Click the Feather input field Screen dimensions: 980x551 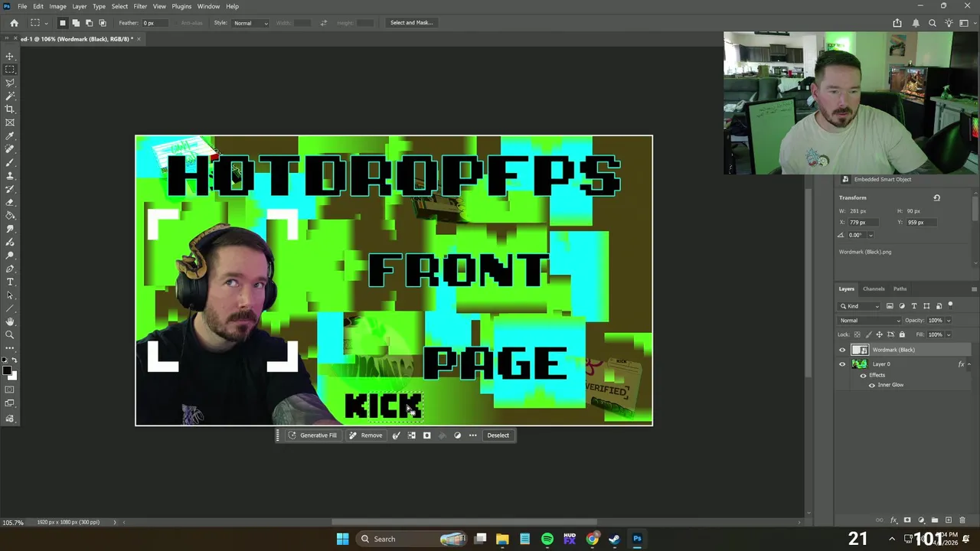pos(156,23)
